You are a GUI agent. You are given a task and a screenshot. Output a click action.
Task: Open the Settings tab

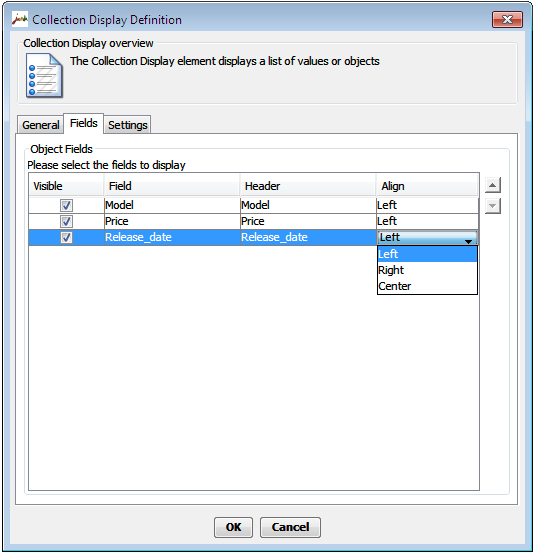point(127,125)
